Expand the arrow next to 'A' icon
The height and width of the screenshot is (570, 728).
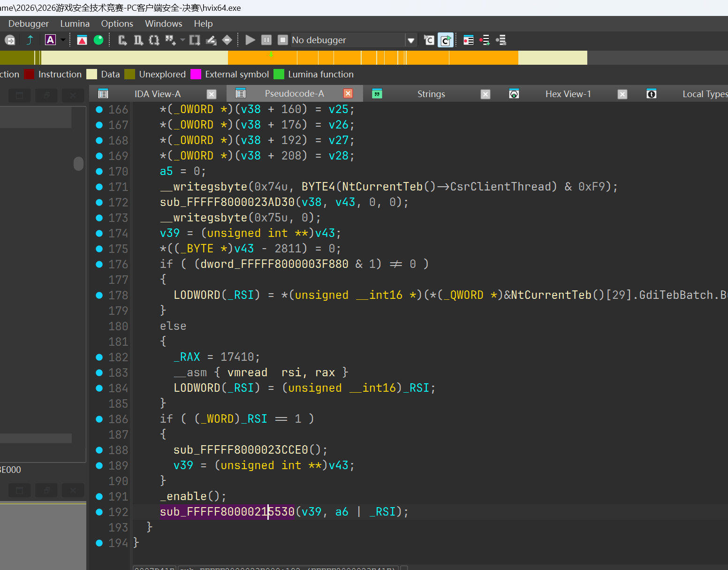point(63,40)
